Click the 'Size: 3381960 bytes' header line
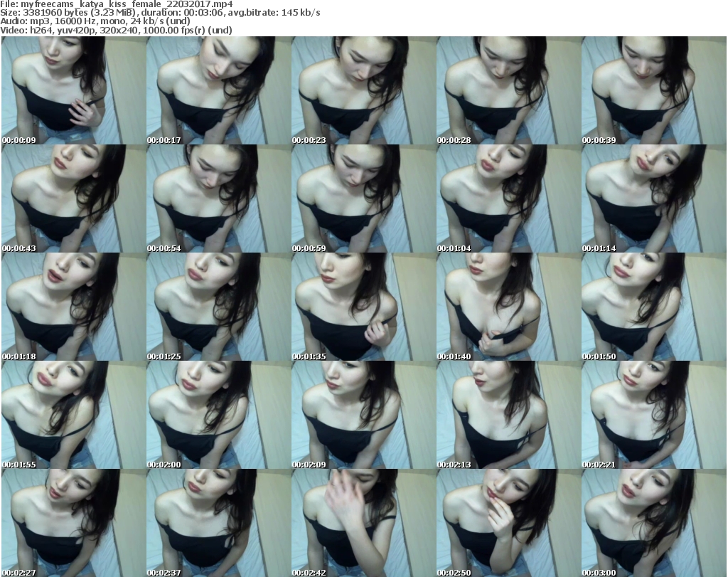 tap(160, 13)
